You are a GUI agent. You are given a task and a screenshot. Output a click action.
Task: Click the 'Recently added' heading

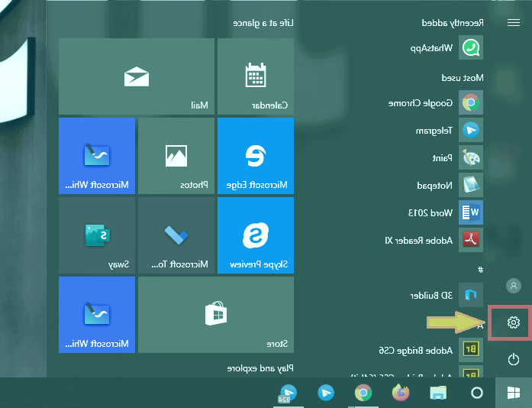[453, 23]
